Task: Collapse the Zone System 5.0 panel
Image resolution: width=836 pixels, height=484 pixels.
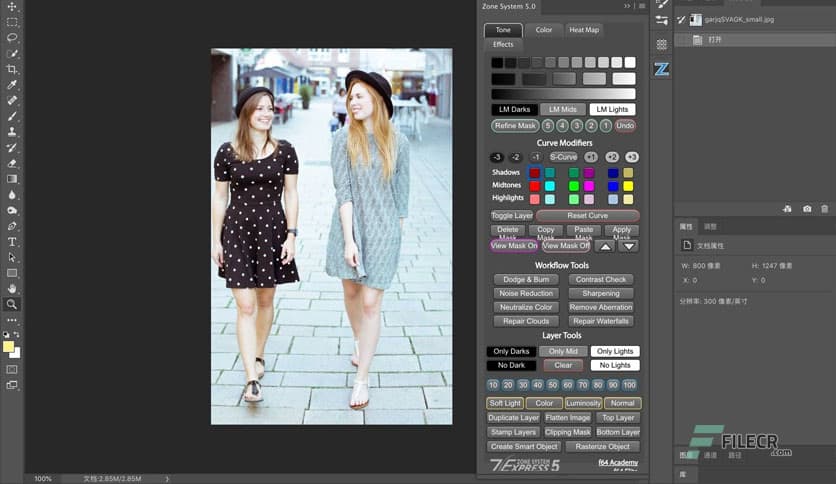Action: [627, 6]
